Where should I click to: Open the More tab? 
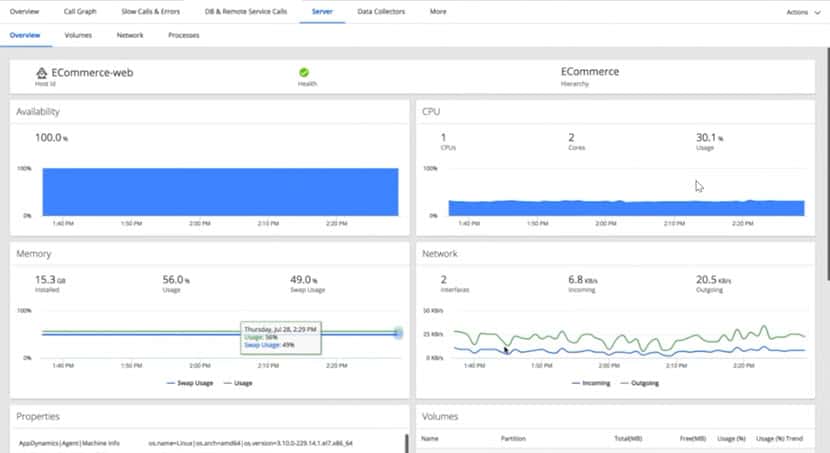[x=438, y=11]
